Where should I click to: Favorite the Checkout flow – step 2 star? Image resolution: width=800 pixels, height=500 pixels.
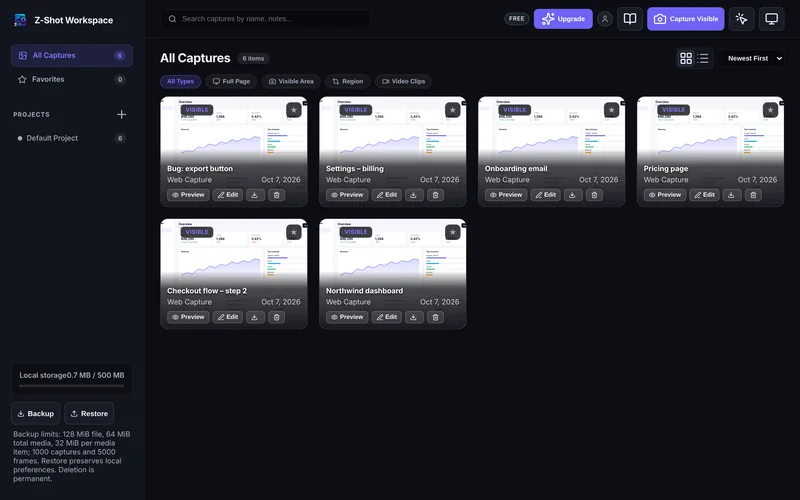[x=293, y=232]
